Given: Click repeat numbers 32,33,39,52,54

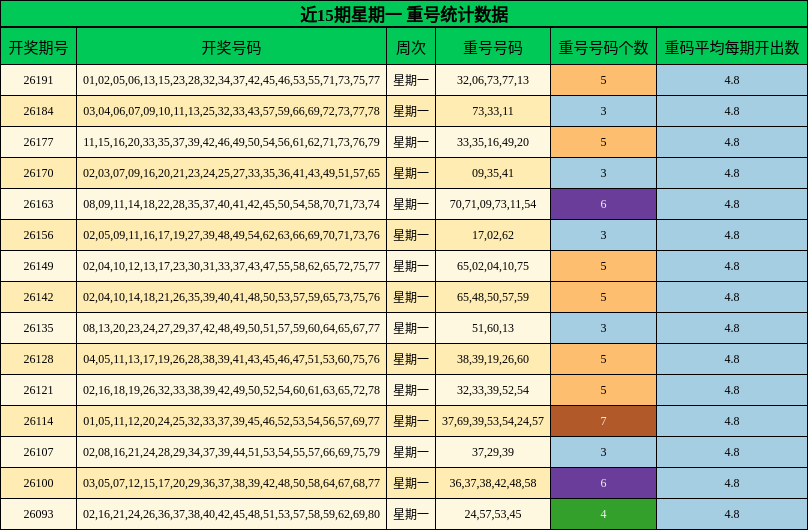Looking at the screenshot, I should 493,390.
